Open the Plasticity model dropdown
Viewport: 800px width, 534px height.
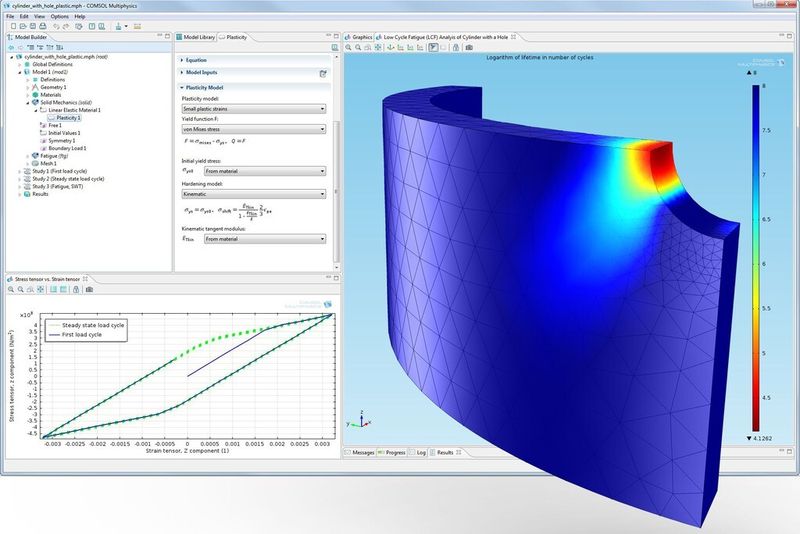pos(254,109)
